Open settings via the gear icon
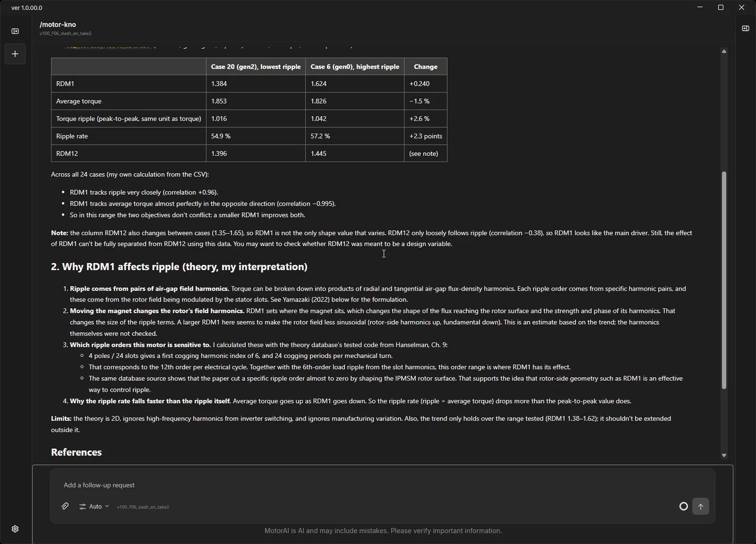This screenshot has width=756, height=544. pyautogui.click(x=15, y=529)
